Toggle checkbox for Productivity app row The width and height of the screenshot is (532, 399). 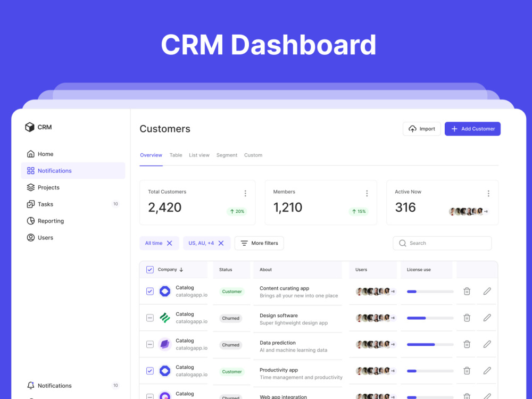coord(150,371)
